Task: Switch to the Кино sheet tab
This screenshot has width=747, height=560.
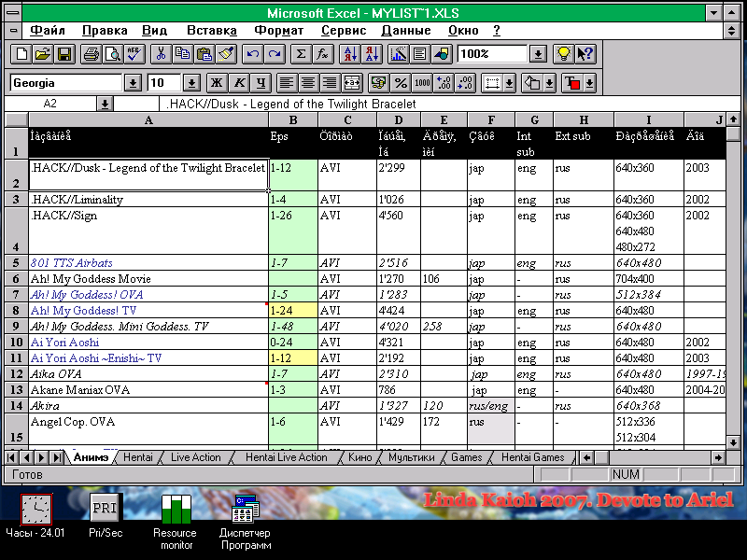Action: (x=360, y=457)
